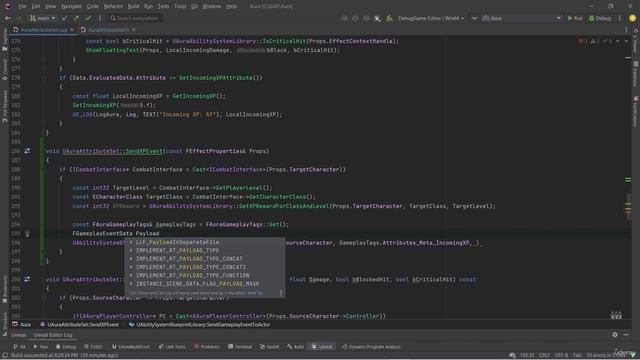Open the UnrealBuildTool tool window
The width and height of the screenshot is (640, 360).
[x=131, y=347]
